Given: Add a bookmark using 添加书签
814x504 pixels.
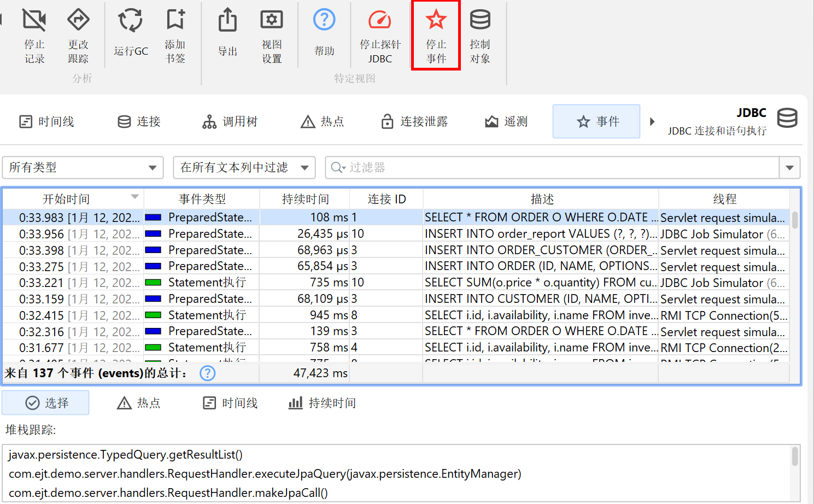Looking at the screenshot, I should tap(175, 21).
